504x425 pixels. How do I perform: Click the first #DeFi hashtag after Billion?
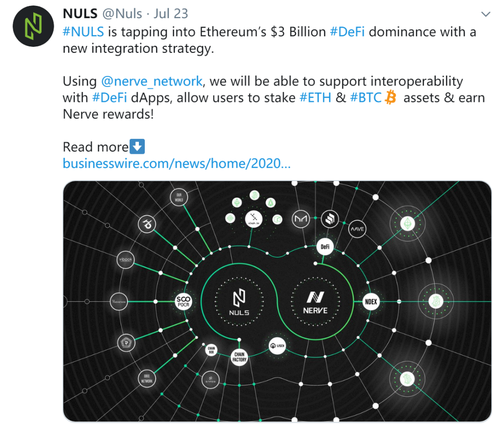click(x=347, y=32)
